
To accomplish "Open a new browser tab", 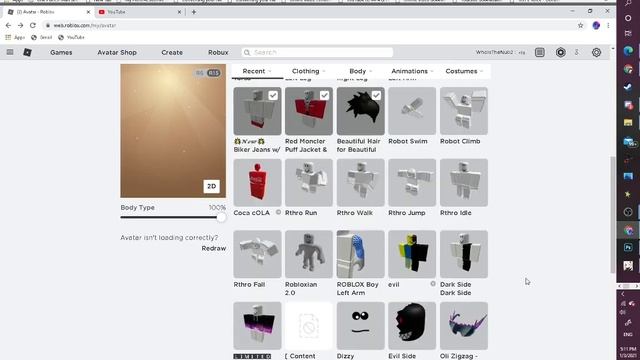I will tap(194, 12).
